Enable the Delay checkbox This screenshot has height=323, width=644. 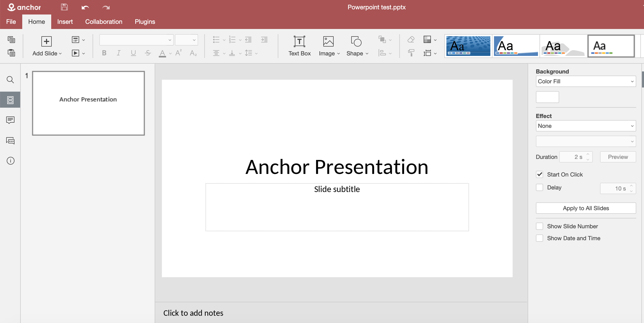point(540,187)
